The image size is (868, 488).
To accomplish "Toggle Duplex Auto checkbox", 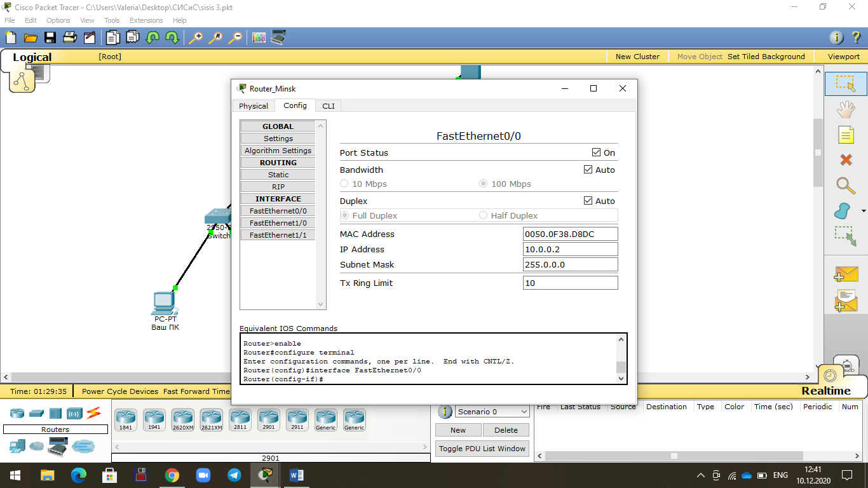I will [588, 201].
